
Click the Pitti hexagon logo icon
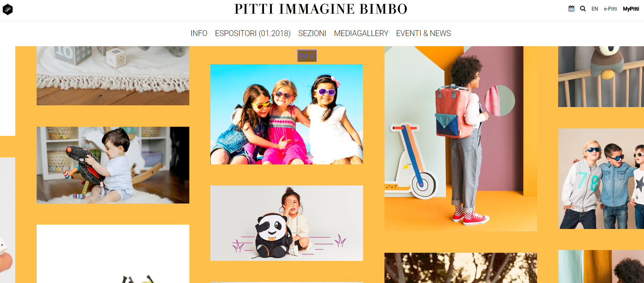[x=7, y=10]
